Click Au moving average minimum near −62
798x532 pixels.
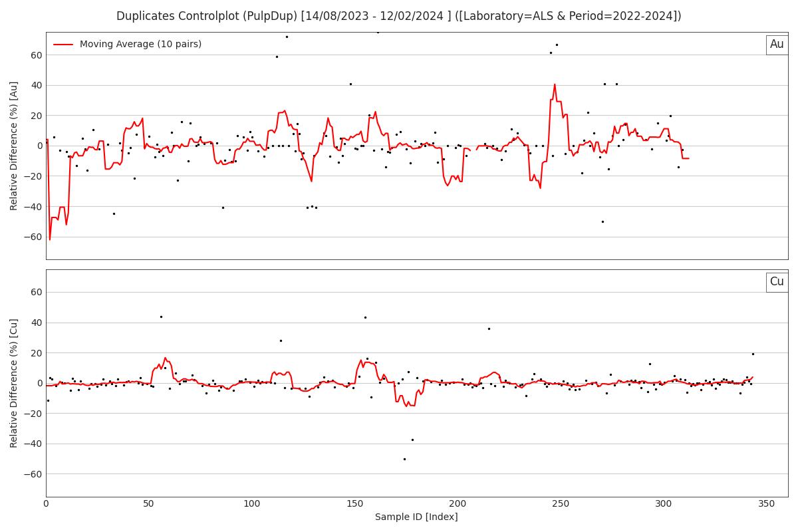[49, 239]
